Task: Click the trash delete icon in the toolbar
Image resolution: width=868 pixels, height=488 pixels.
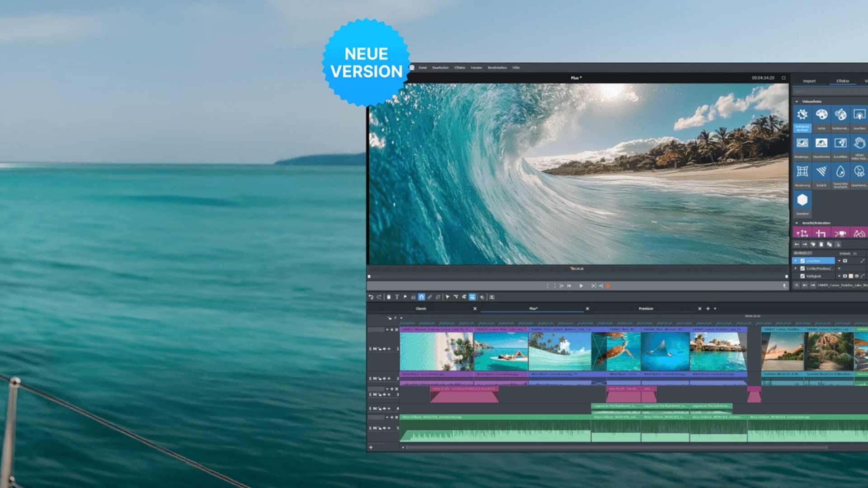Action: (388, 297)
